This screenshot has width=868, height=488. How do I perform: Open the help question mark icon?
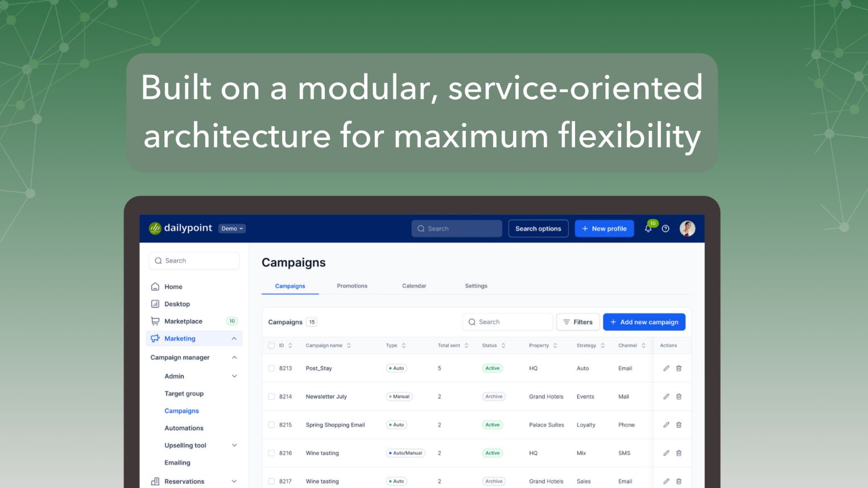point(666,229)
